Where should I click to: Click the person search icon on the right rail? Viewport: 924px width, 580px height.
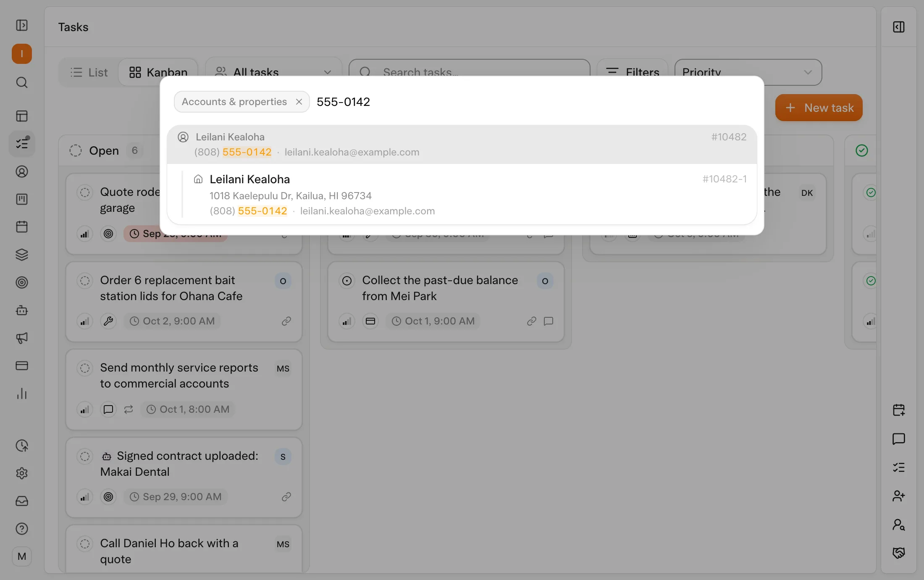coord(899,525)
